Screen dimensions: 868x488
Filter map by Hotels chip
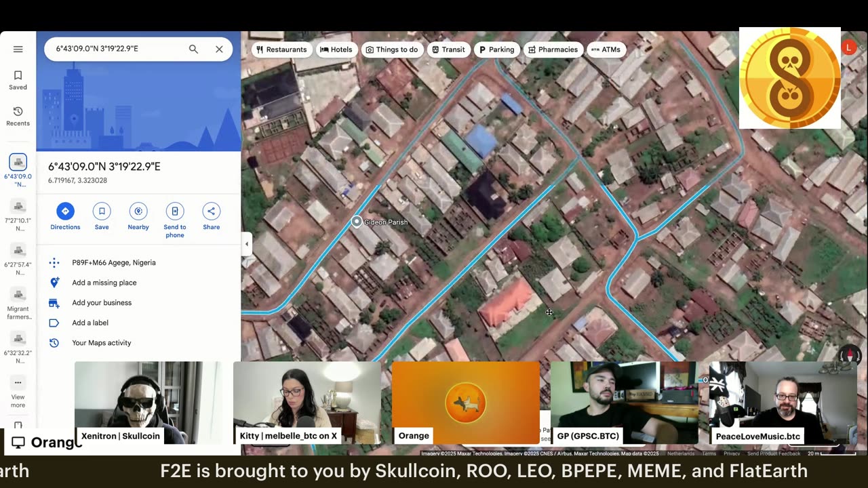(336, 49)
